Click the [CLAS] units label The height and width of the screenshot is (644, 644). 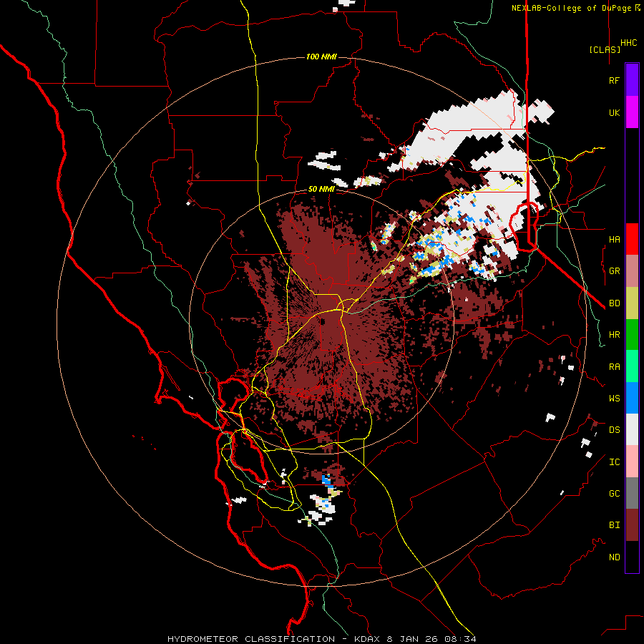(x=605, y=49)
